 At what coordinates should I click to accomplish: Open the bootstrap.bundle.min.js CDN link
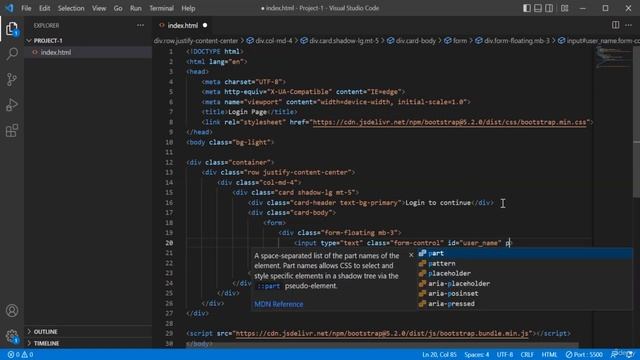coord(383,333)
